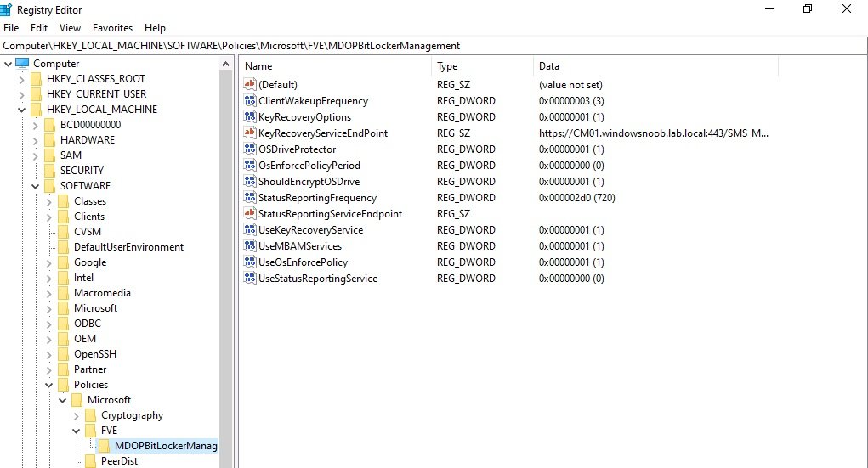868x468 pixels.
Task: Click the MDOPBitLockerManagement folder icon
Action: tap(104, 446)
